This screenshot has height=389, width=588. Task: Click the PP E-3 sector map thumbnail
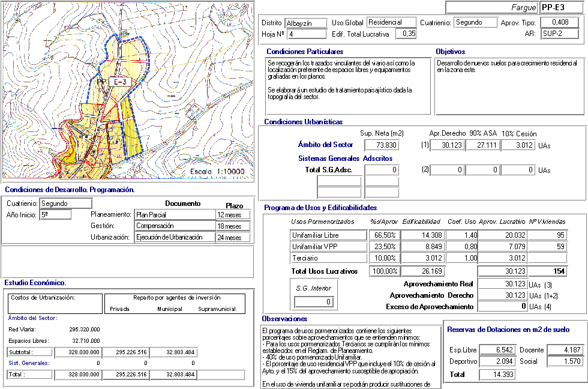tap(128, 91)
